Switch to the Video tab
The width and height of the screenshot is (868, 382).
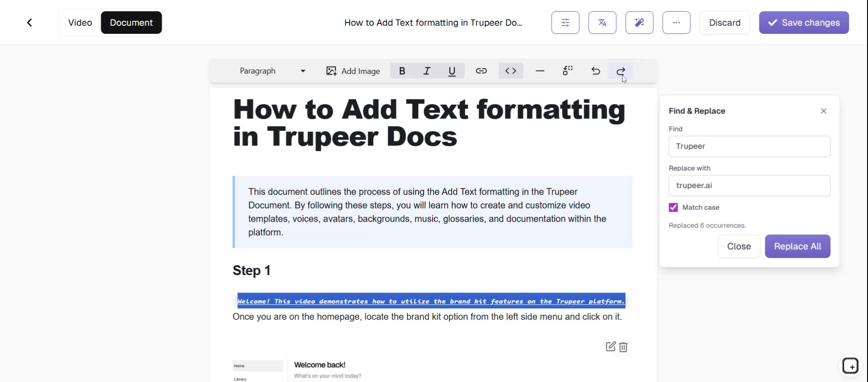point(80,23)
